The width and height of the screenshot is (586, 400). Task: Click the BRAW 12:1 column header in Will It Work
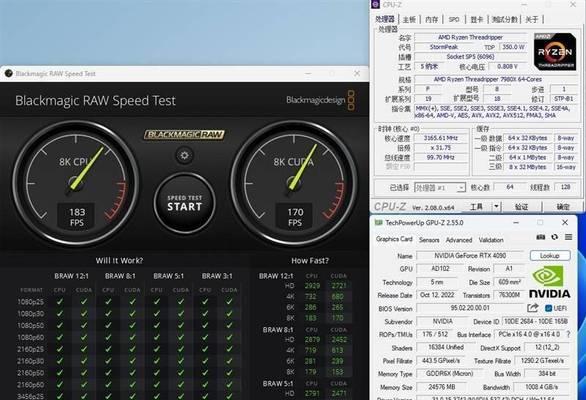point(71,276)
